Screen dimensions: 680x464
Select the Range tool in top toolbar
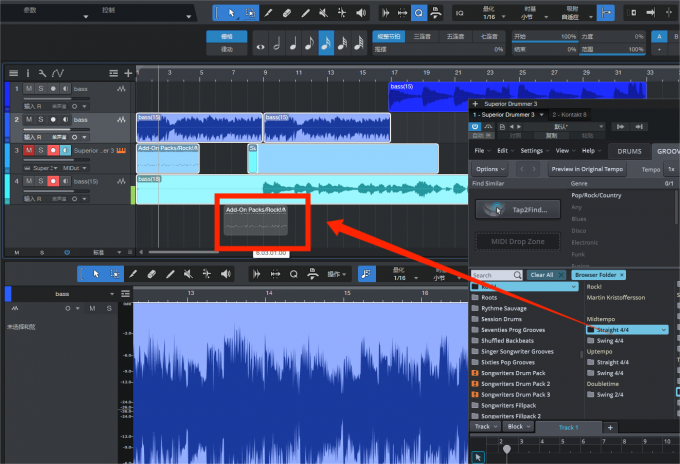coord(250,13)
